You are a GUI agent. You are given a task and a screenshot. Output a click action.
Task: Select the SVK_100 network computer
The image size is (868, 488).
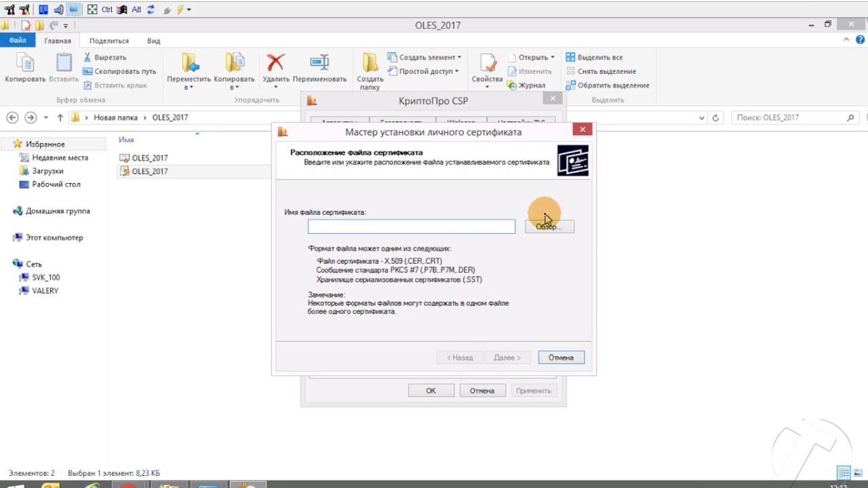pos(45,278)
